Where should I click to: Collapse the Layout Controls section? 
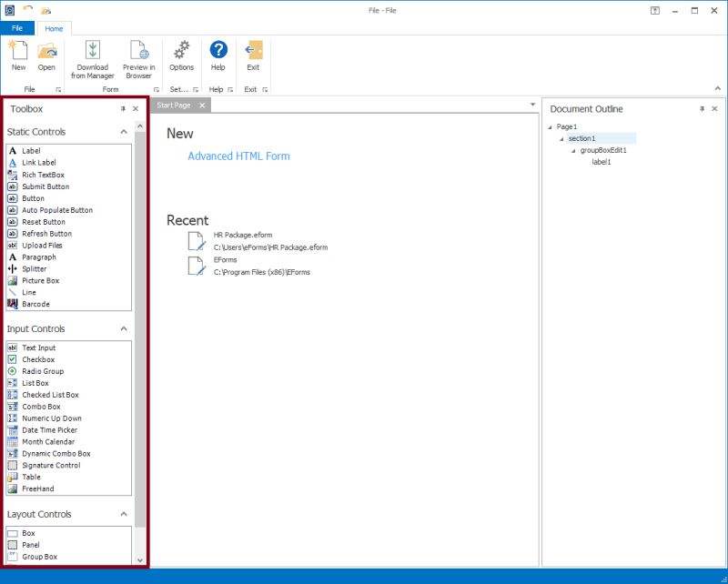point(124,514)
